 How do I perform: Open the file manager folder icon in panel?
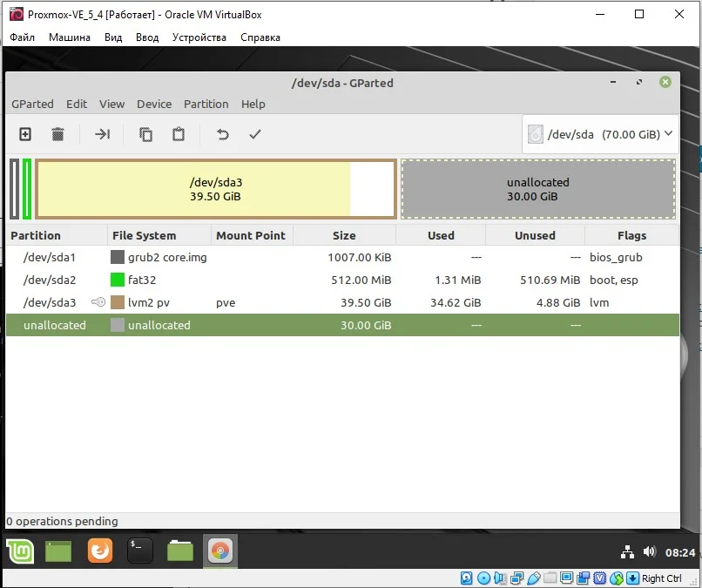pos(180,551)
